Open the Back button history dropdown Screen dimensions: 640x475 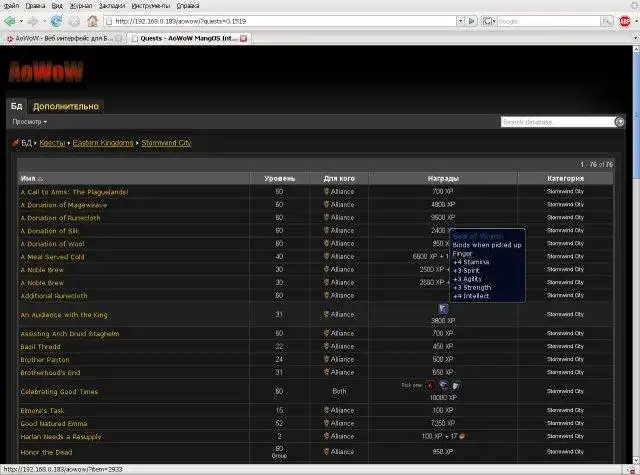(x=21, y=21)
